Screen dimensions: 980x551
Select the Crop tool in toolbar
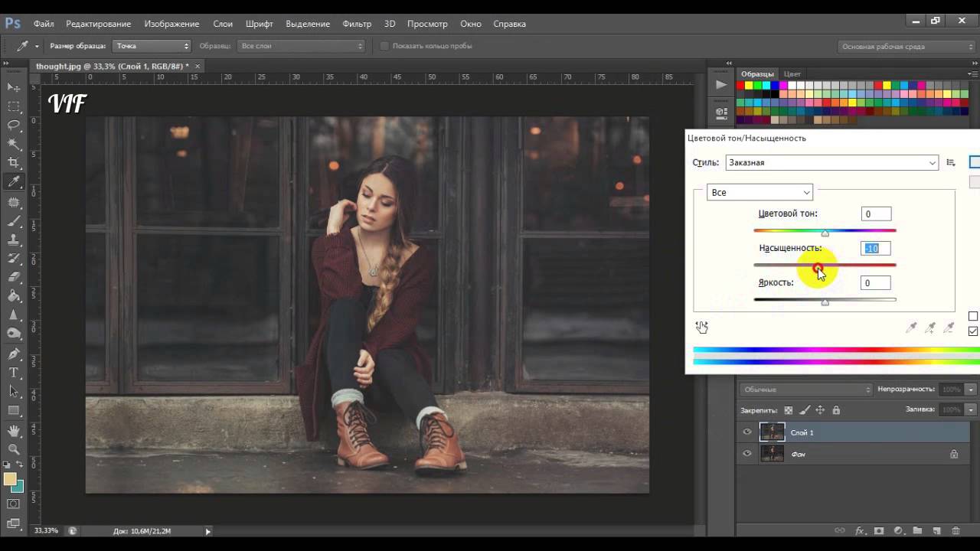pyautogui.click(x=14, y=162)
